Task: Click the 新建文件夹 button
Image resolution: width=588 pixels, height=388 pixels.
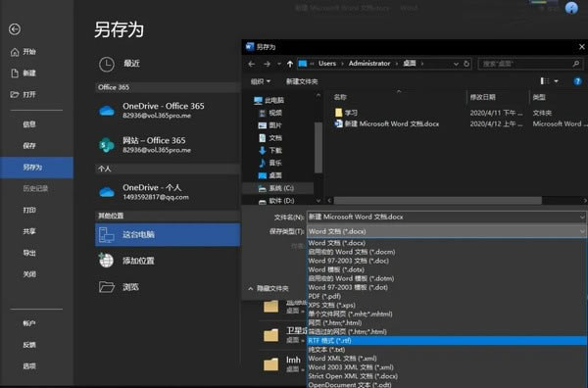Action: click(302, 81)
